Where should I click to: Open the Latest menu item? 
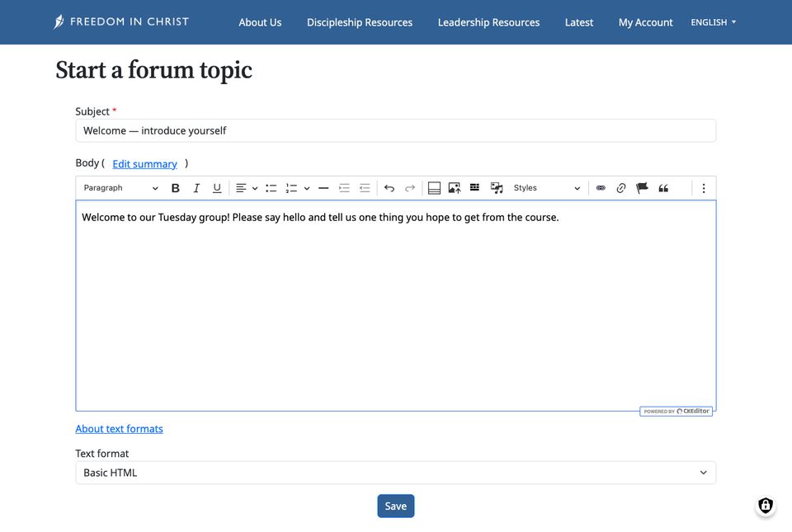click(579, 22)
